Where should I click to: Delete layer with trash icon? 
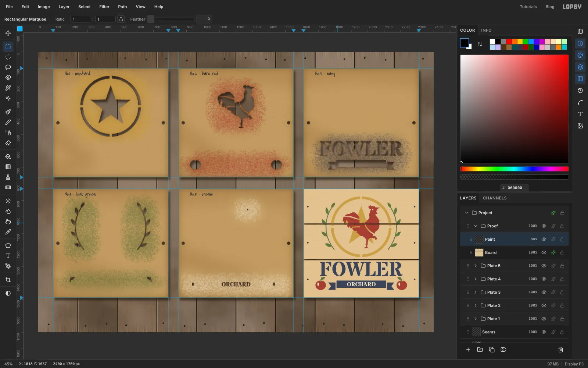[561, 350]
